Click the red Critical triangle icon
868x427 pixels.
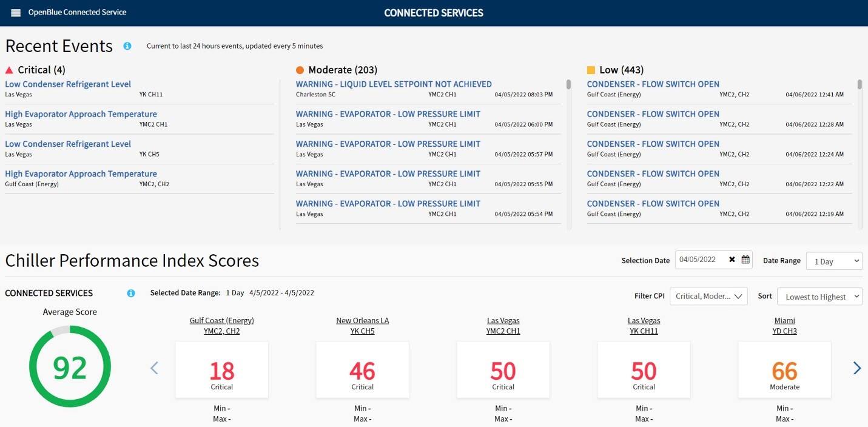pos(9,70)
